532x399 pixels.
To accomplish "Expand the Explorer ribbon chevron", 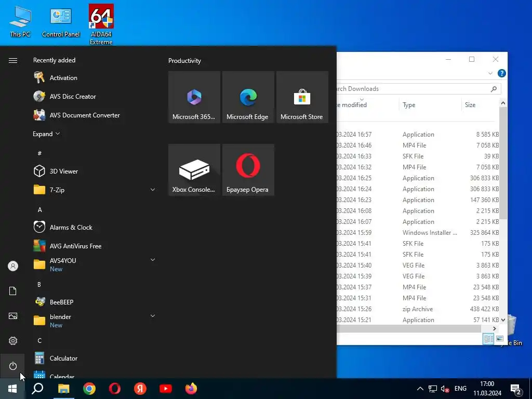I will (x=490, y=73).
